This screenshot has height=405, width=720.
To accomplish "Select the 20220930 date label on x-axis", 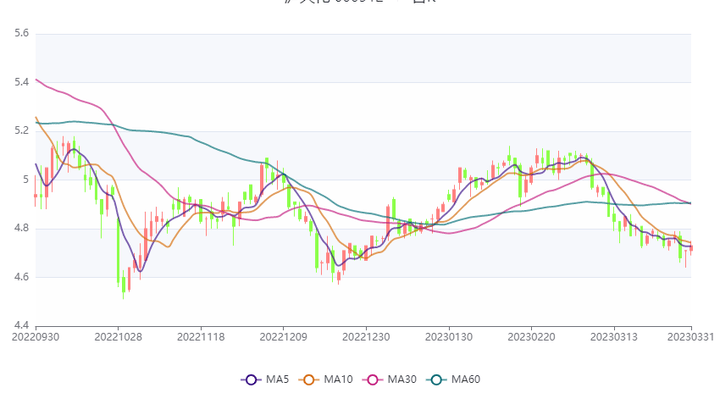I will pyautogui.click(x=36, y=339).
